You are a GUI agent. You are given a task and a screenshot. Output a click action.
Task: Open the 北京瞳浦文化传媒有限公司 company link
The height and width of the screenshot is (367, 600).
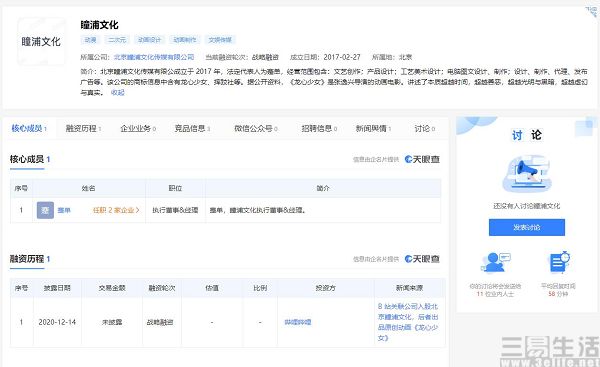click(154, 57)
